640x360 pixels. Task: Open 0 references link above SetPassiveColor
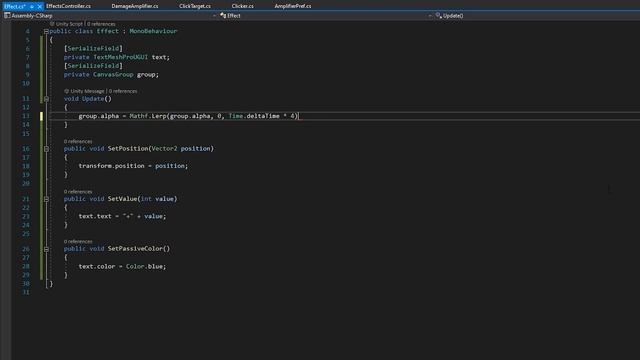[78, 241]
